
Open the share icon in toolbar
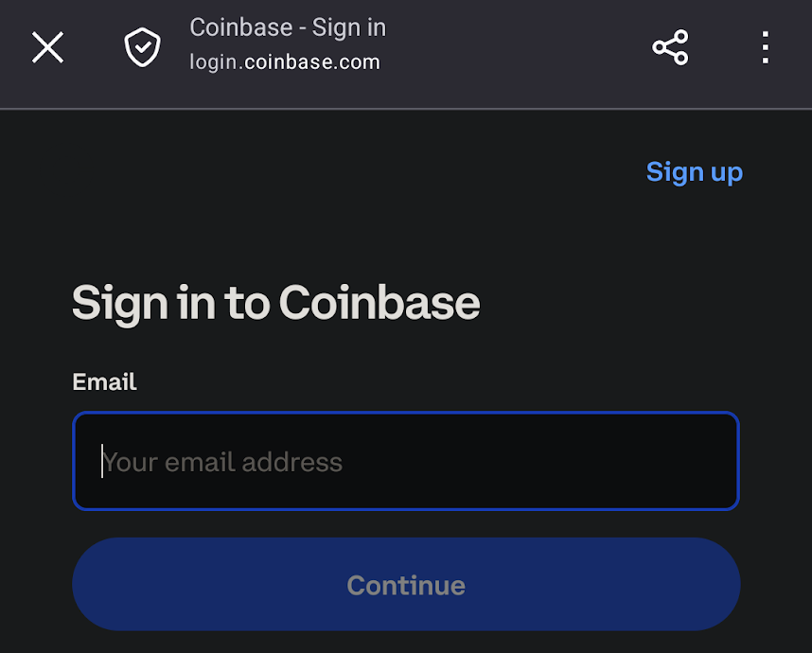(670, 47)
